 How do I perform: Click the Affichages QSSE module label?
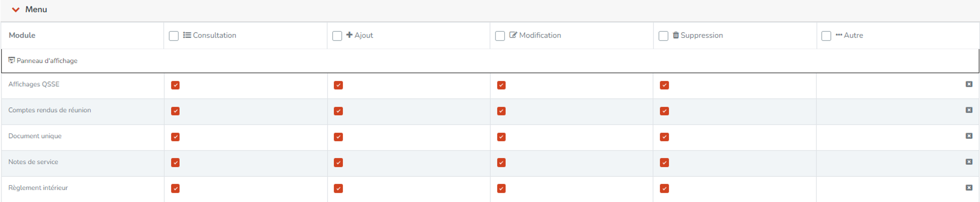click(34, 84)
